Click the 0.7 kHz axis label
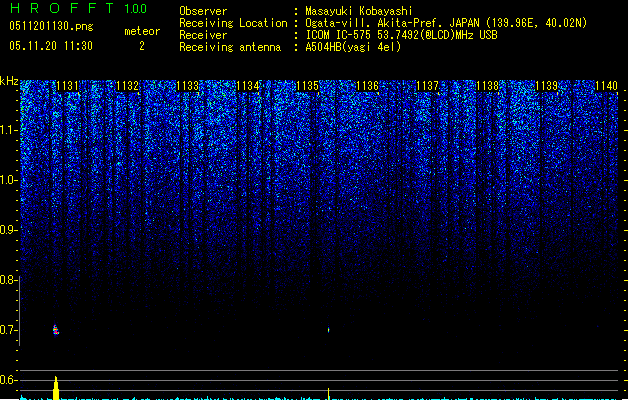This screenshot has height=400, width=629. coord(8,330)
